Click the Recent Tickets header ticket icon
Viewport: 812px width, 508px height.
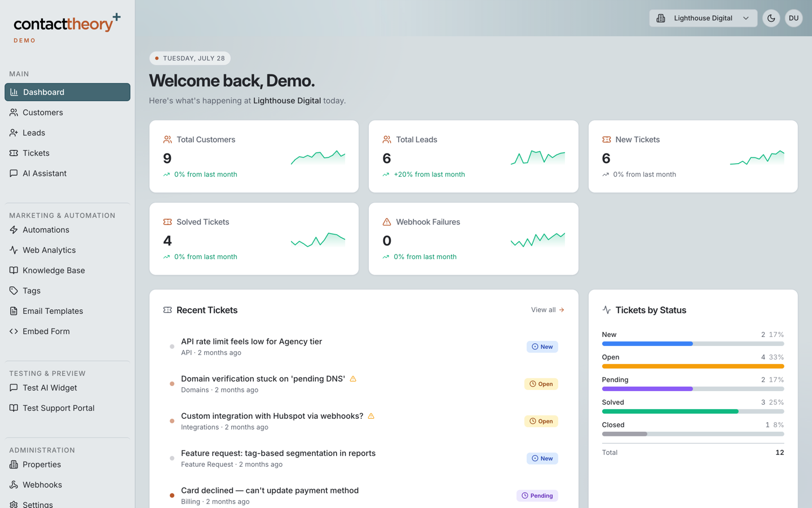coord(167,310)
